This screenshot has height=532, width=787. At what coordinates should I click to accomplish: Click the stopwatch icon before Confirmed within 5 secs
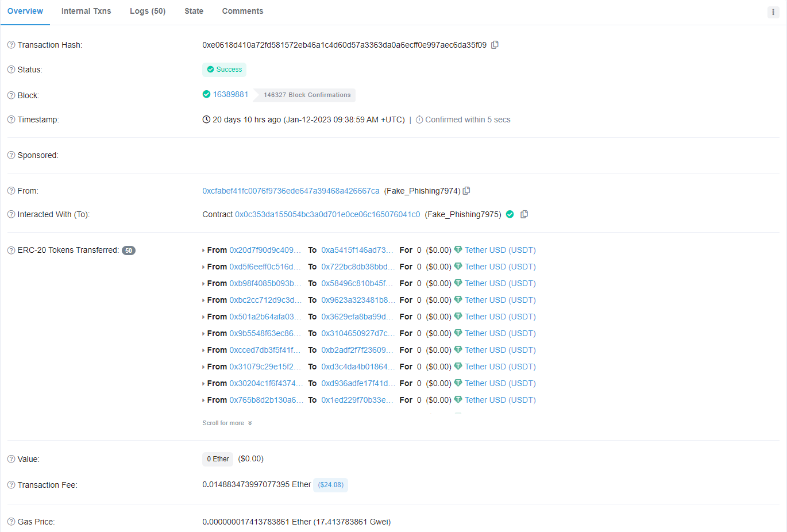coord(419,119)
